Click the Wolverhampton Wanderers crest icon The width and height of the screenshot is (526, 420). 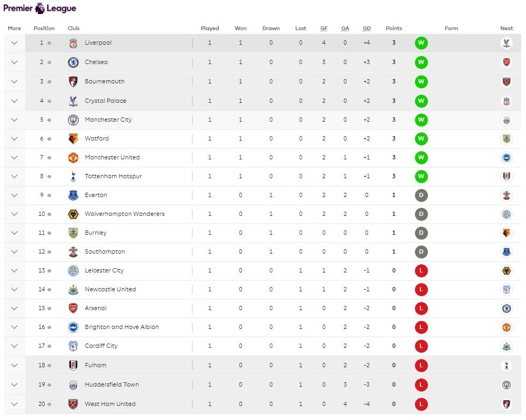[73, 214]
